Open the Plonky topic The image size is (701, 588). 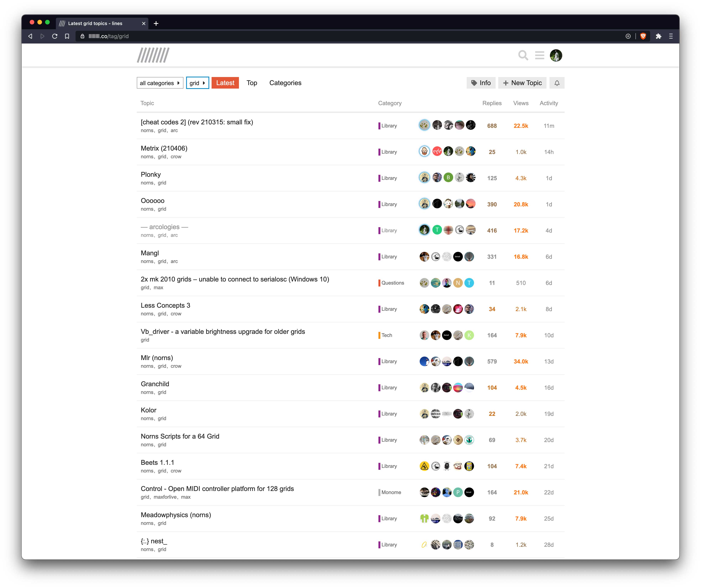[x=150, y=174]
